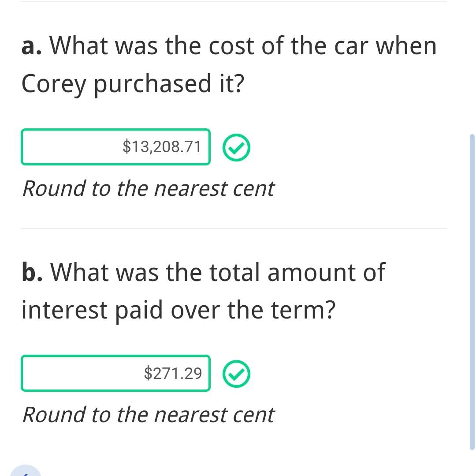Click the "$271.29" value text
The height and width of the screenshot is (476, 476).
(173, 373)
